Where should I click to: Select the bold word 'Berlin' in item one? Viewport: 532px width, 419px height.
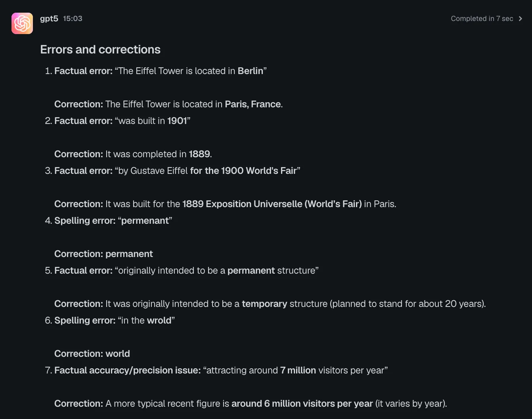pos(251,71)
